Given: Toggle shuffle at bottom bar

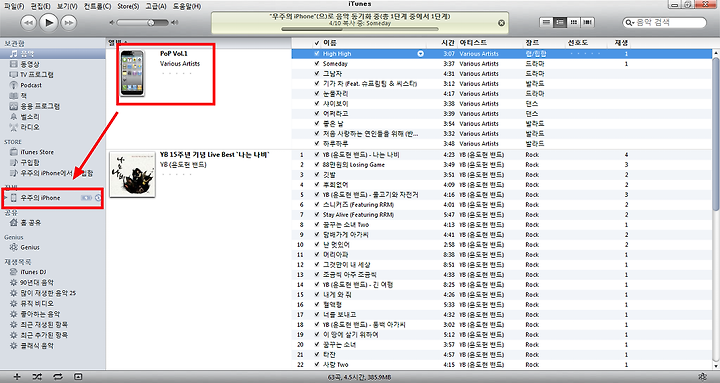Looking at the screenshot, I should point(37,377).
